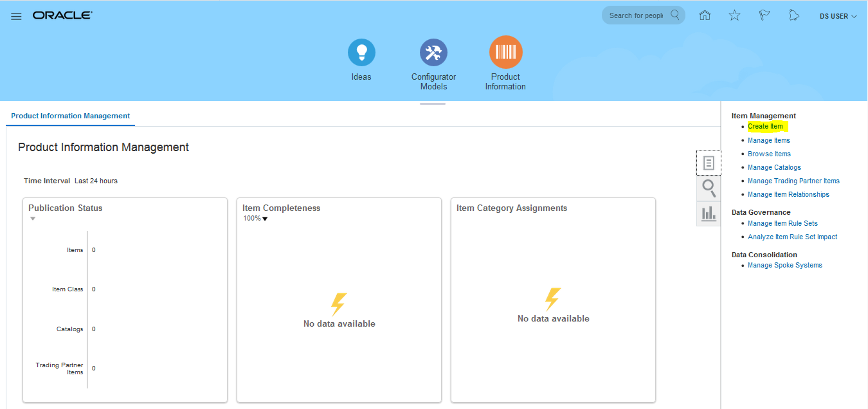868x409 pixels.
Task: Open the Watchlist flag icon
Action: click(764, 15)
